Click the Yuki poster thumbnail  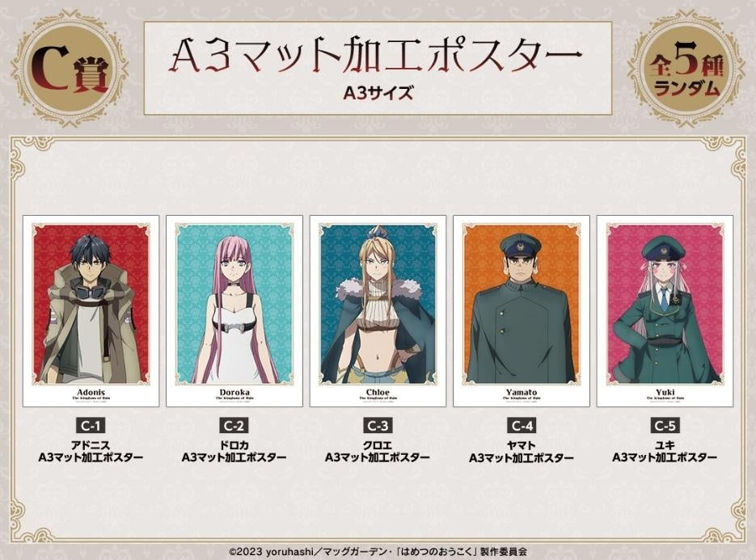pos(665,311)
